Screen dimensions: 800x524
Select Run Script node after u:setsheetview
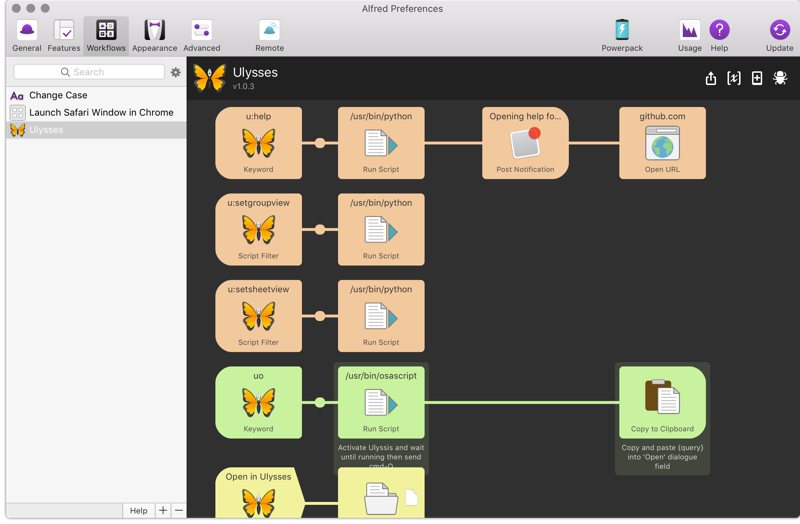pos(381,316)
